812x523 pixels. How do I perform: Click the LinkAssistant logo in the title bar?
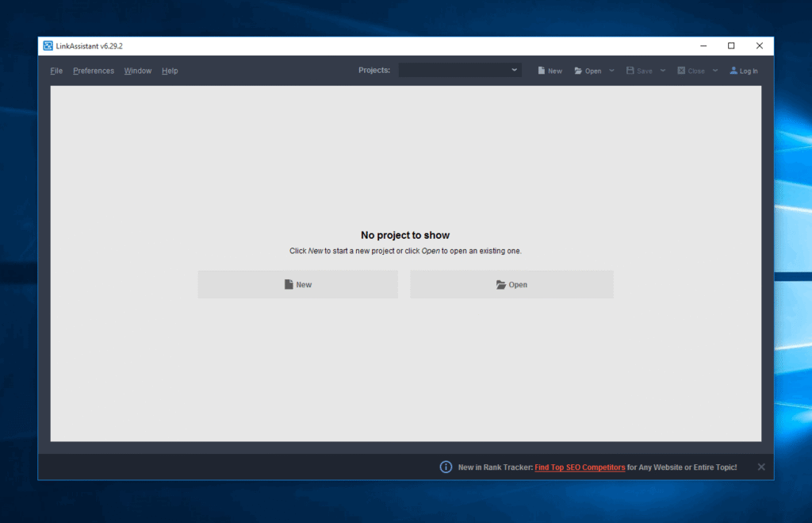[48, 45]
